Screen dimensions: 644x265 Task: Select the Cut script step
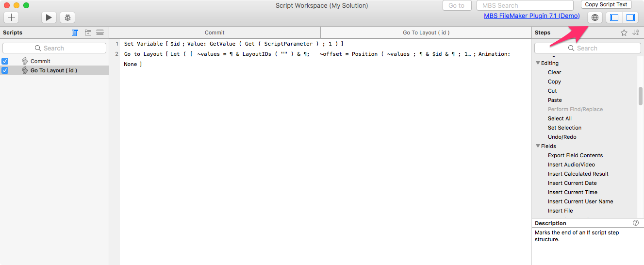tap(552, 91)
